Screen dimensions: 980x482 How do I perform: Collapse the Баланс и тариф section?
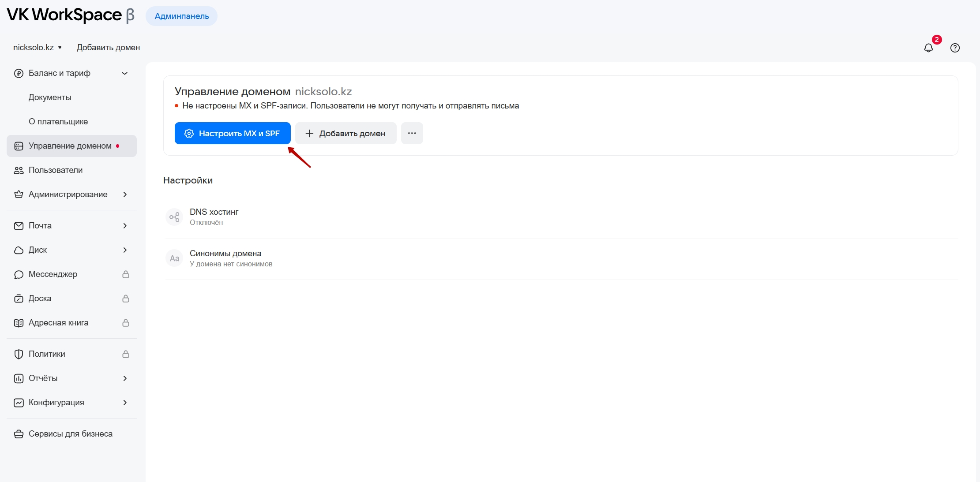click(x=125, y=73)
